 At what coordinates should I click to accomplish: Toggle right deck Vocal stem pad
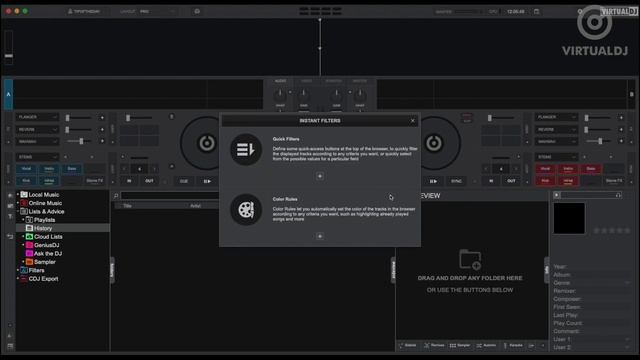[545, 169]
